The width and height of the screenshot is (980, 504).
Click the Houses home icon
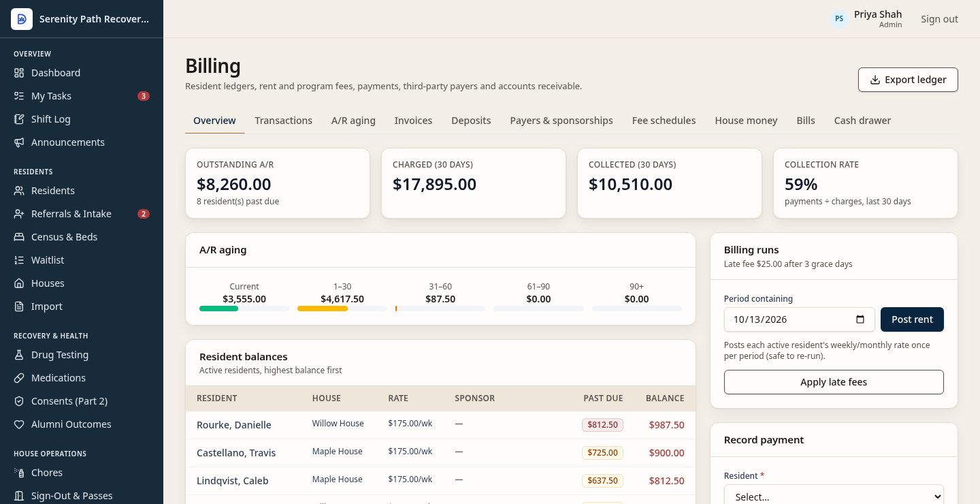click(x=19, y=283)
